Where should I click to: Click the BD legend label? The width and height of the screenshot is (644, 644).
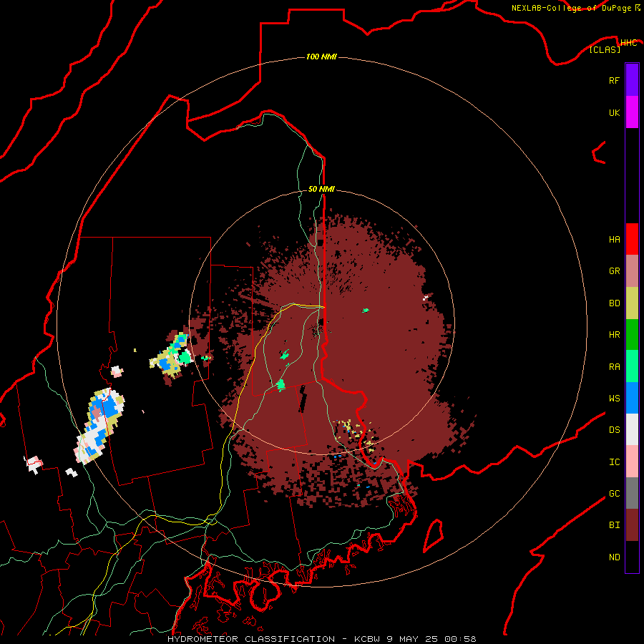[x=614, y=303]
